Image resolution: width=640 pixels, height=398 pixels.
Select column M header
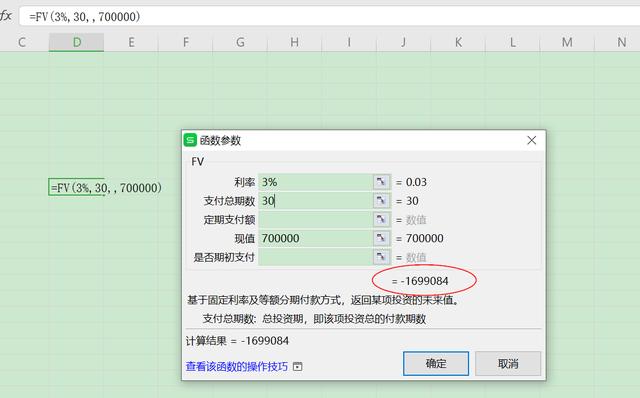click(x=567, y=42)
